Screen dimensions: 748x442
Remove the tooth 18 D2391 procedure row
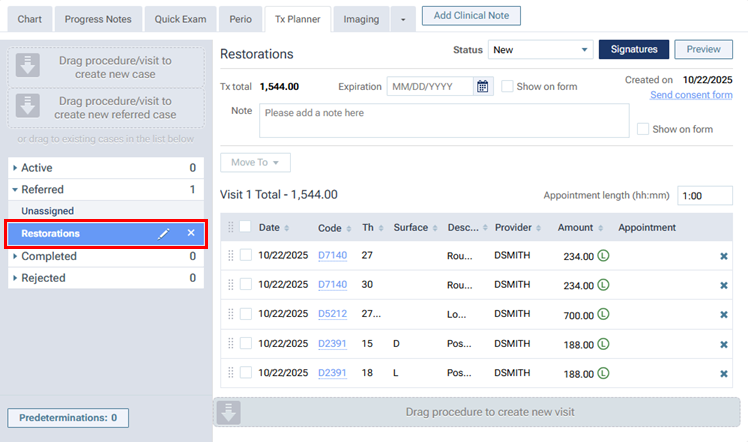pos(724,374)
